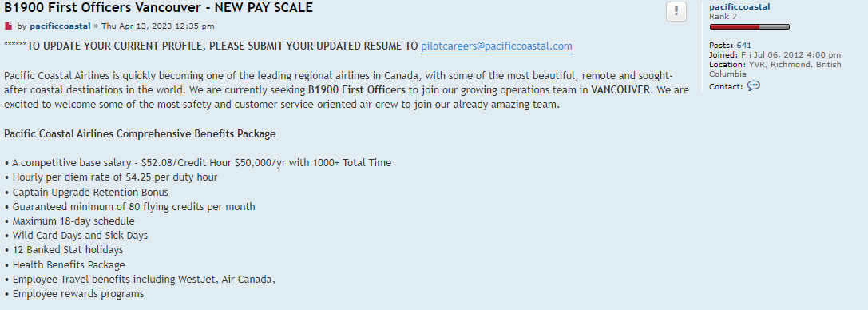The height and width of the screenshot is (310, 868).
Task: Click pacificcoastal author name in the byline
Action: [60, 26]
